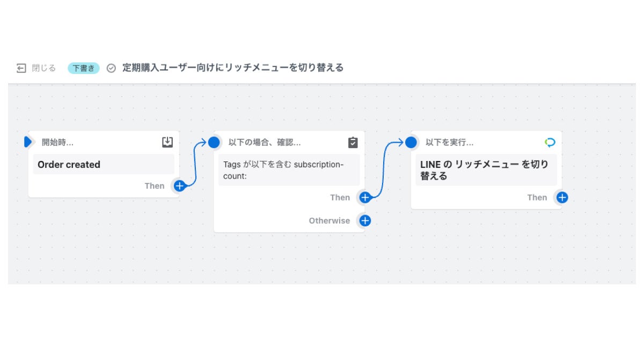Select the trigger inbox icon on the 開始時 card
Screen dimensions: 644x338
pos(167,142)
